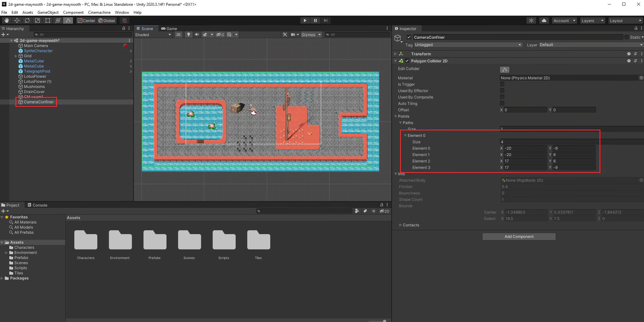Switch to the Console tab
644x322 pixels.
[x=37, y=205]
